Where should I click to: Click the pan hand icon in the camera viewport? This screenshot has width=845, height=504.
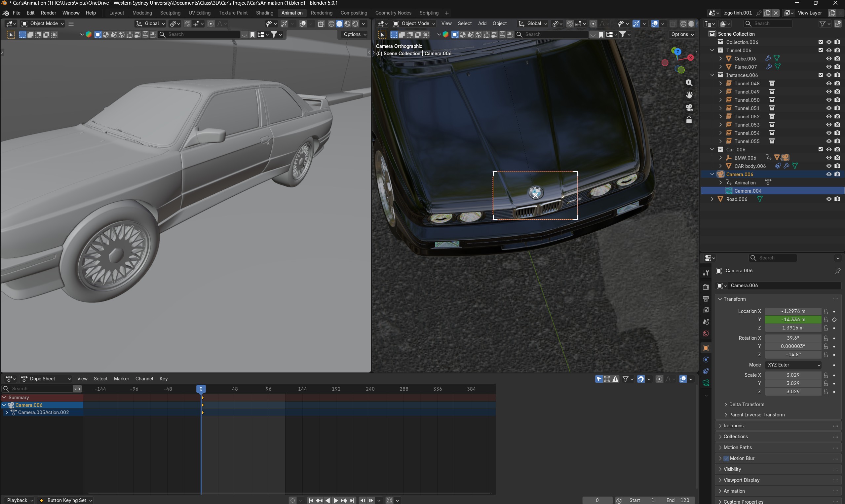[689, 95]
